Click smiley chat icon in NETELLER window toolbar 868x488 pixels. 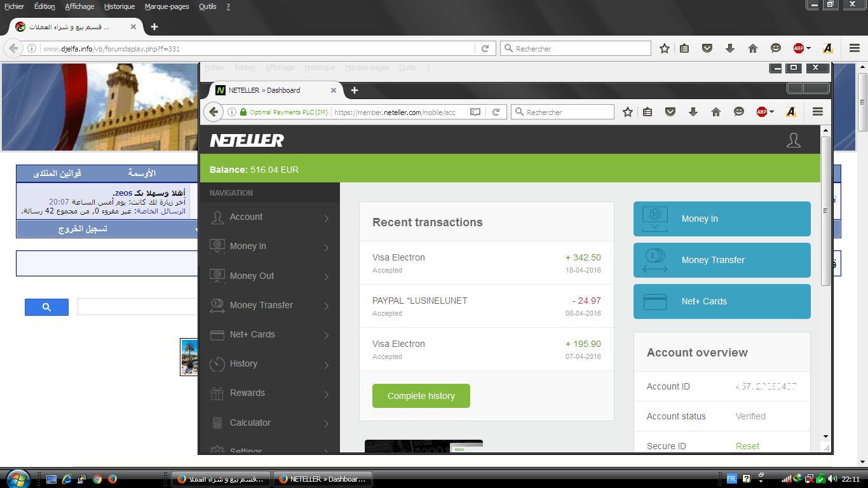click(738, 112)
